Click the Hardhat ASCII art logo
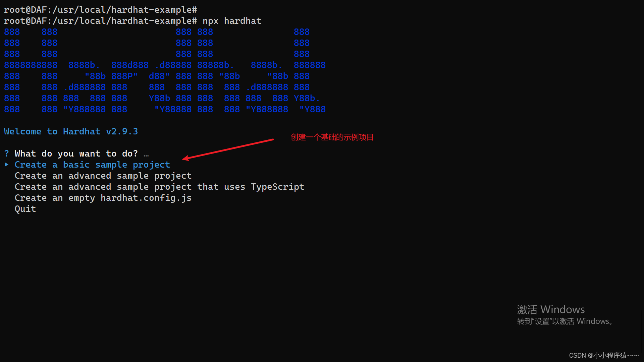The width and height of the screenshot is (644, 362). (164, 70)
